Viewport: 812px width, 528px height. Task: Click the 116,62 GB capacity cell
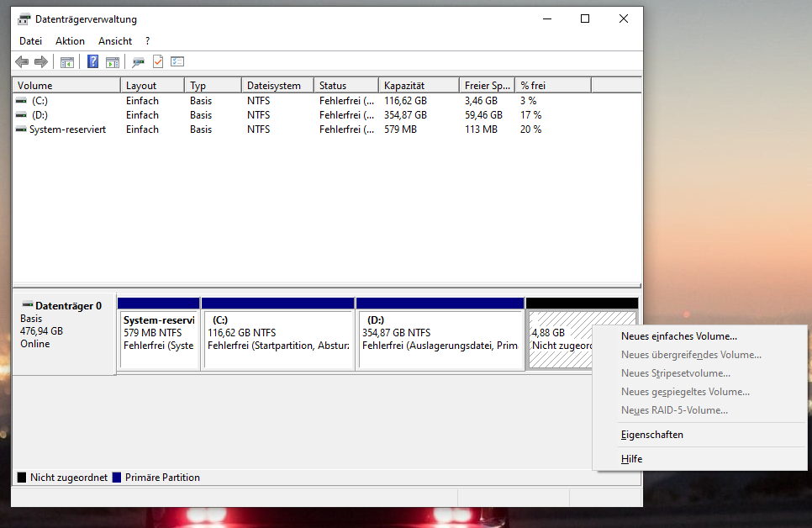point(405,101)
